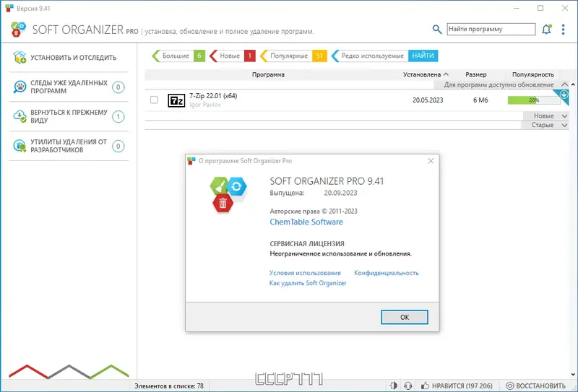Click 'Элементов в списке: 78' in status bar
Image resolution: width=578 pixels, height=392 pixels.
point(169,386)
